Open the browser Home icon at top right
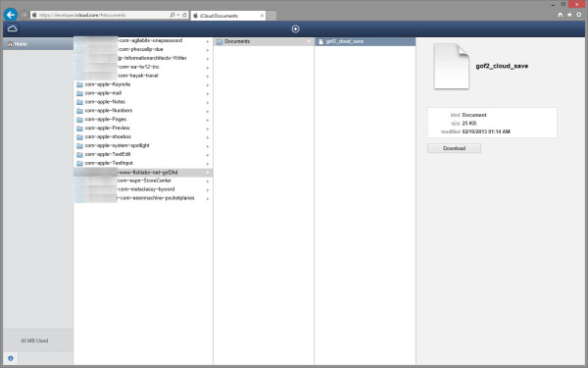 click(x=561, y=15)
